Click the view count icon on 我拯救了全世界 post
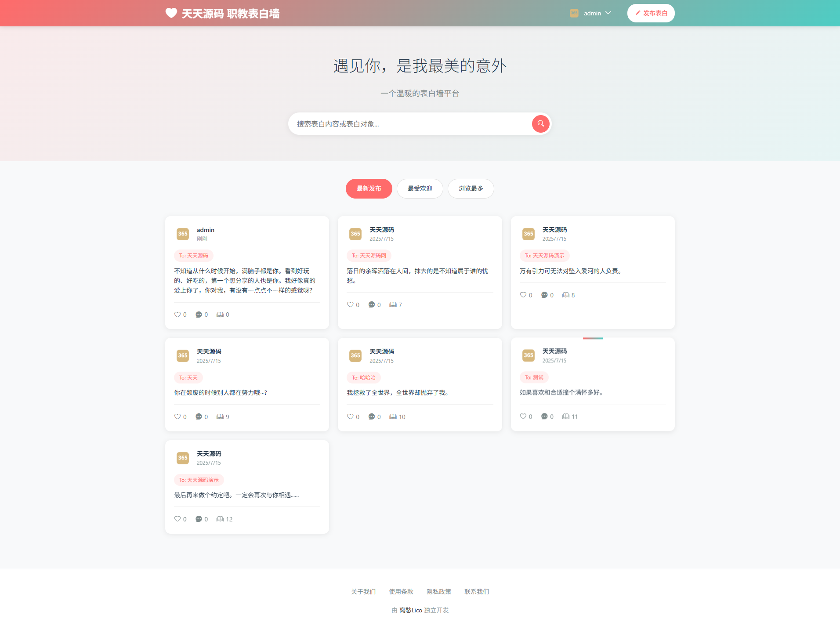 (x=392, y=416)
